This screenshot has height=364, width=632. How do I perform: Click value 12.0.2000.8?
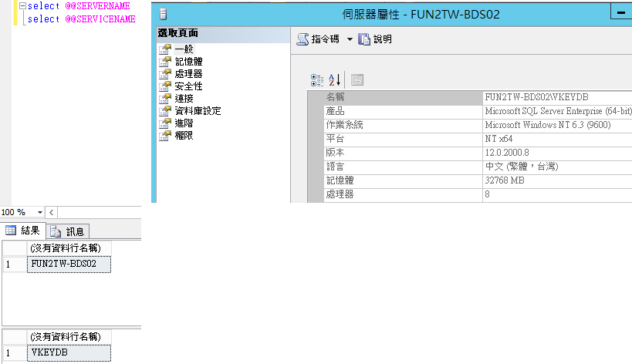pyautogui.click(x=507, y=153)
